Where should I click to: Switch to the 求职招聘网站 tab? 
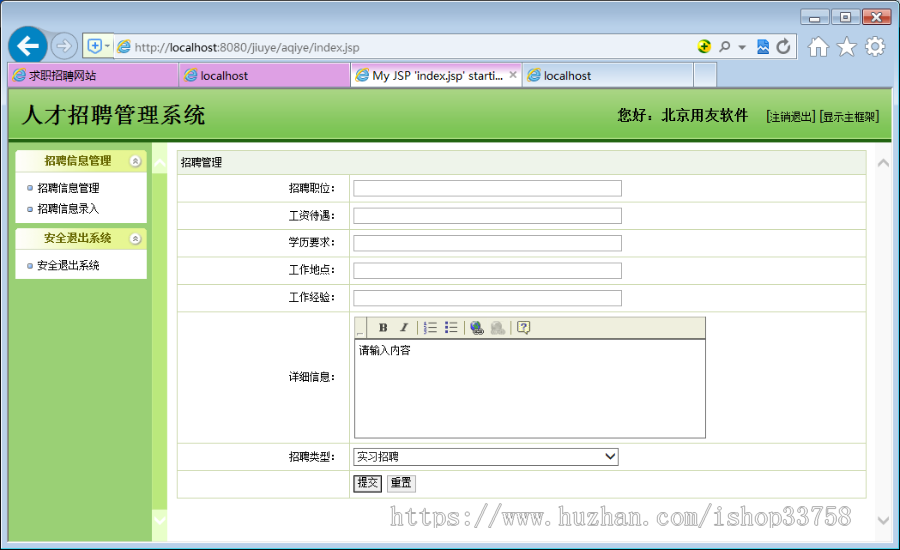point(93,75)
